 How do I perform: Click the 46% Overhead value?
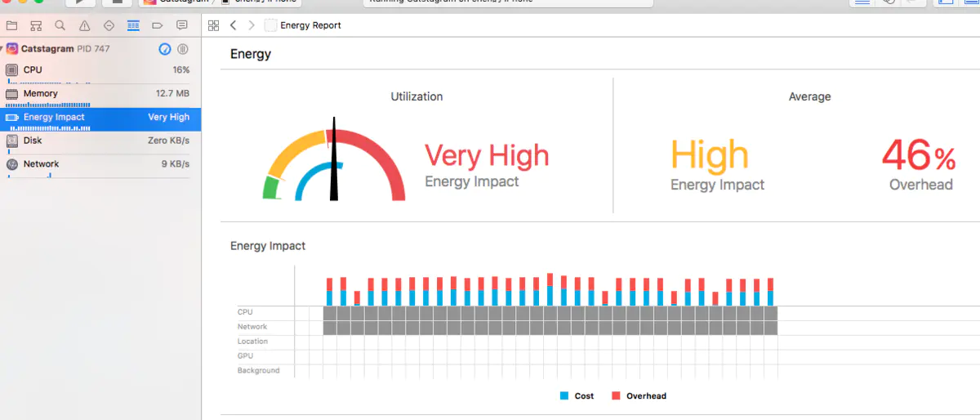(x=919, y=154)
